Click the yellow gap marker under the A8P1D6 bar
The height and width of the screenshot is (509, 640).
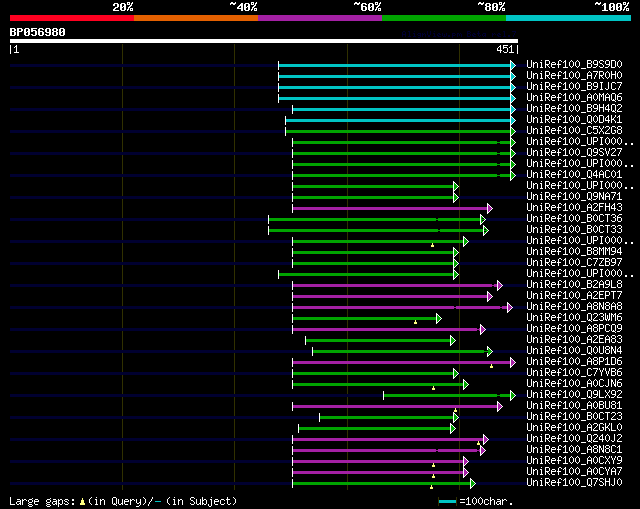click(491, 366)
